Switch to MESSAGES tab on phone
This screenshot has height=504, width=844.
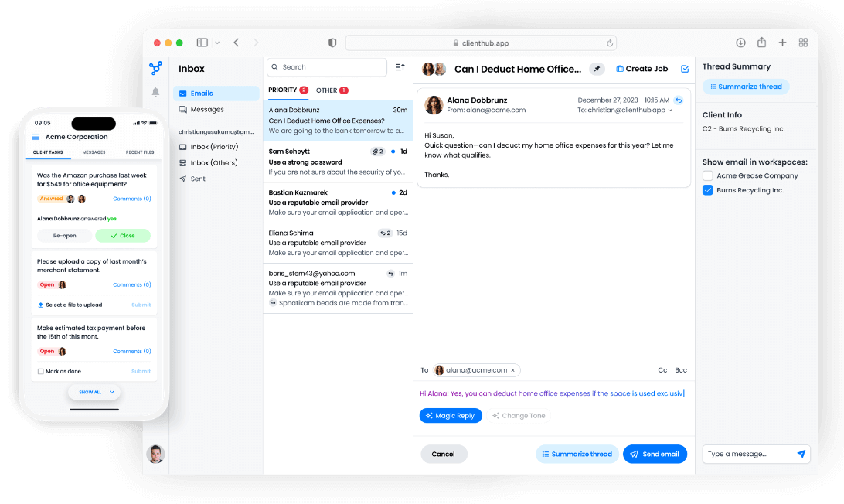pos(94,152)
